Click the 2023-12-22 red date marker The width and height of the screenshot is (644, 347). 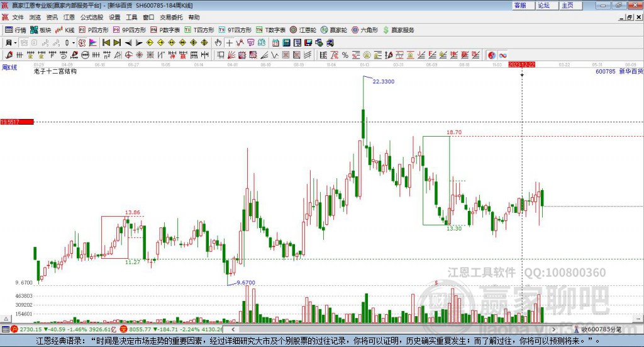tap(521, 64)
